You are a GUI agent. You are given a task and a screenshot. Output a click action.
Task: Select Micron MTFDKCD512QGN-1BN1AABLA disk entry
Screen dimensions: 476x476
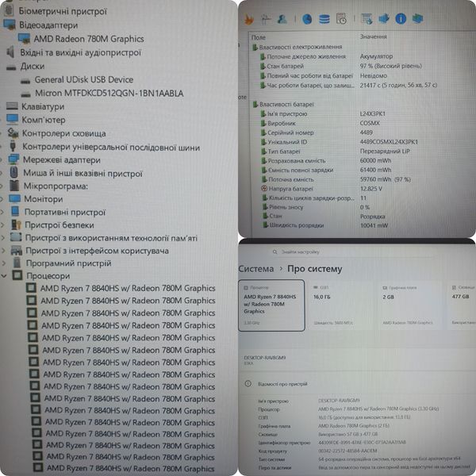109,93
